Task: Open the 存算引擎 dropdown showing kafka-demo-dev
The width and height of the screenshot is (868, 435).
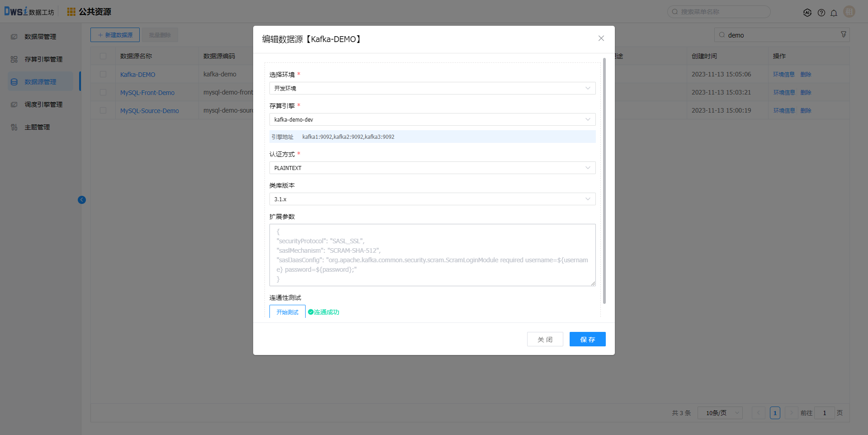Action: [x=433, y=119]
